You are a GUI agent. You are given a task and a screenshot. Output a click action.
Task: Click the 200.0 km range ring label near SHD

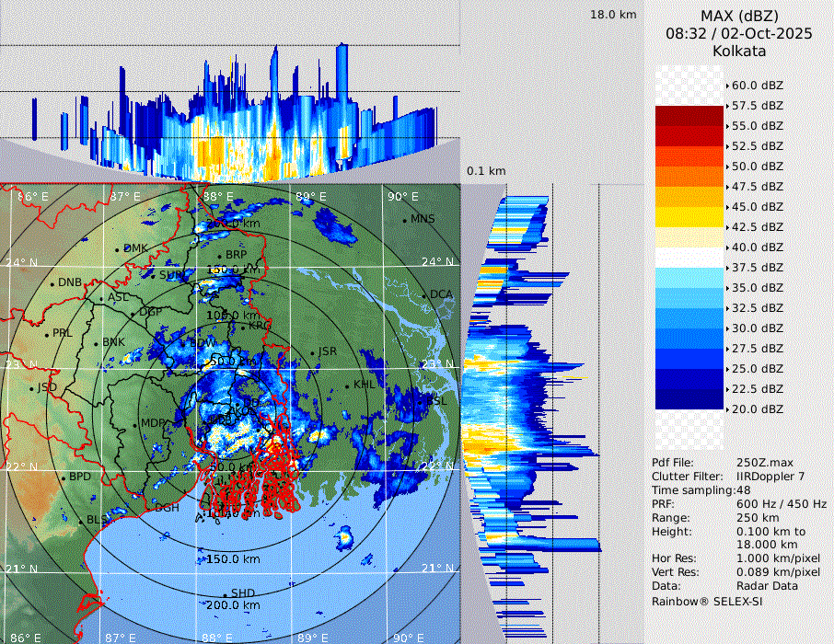[x=231, y=605]
